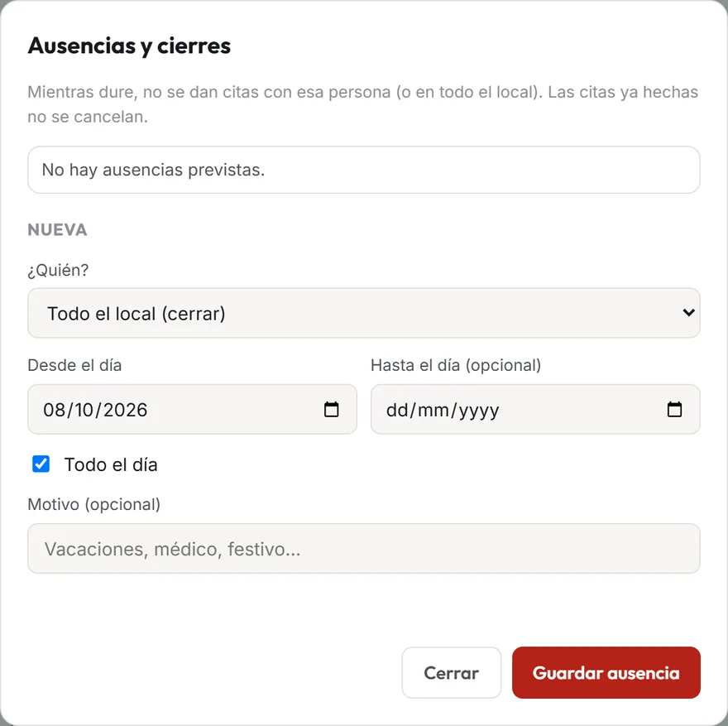Dismiss the dialog with Cerrar
The image size is (728, 726).
click(452, 672)
